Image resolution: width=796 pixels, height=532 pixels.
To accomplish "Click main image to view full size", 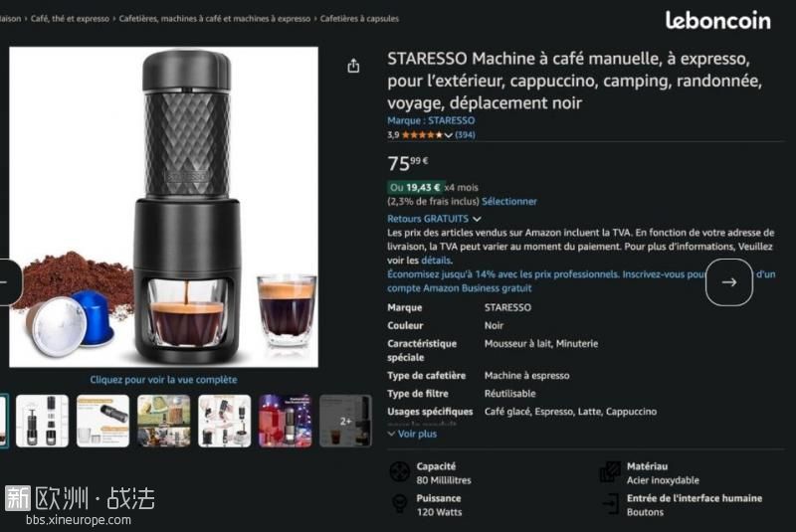I will pyautogui.click(x=163, y=207).
